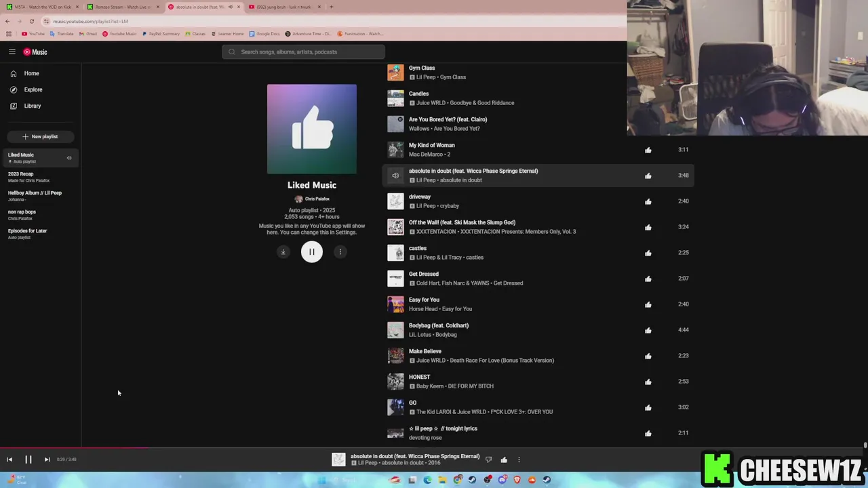Image resolution: width=868 pixels, height=488 pixels.
Task: Focus the search songs input field
Action: point(303,52)
